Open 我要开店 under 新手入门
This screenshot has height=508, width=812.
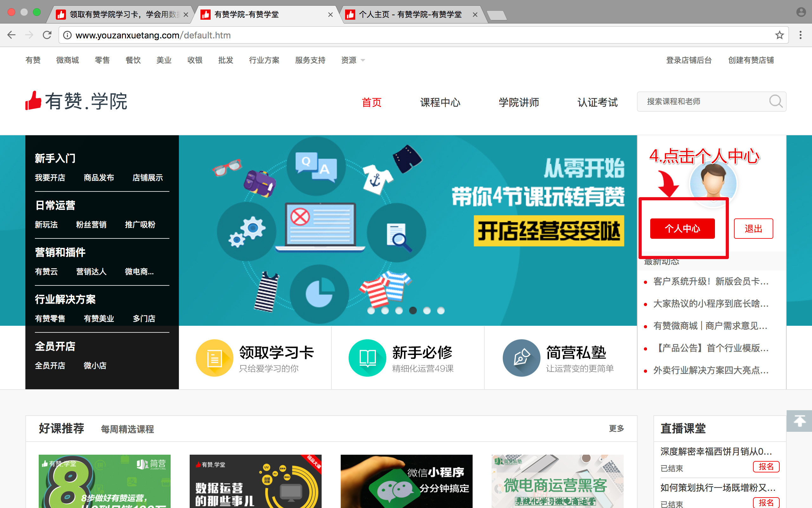[50, 178]
